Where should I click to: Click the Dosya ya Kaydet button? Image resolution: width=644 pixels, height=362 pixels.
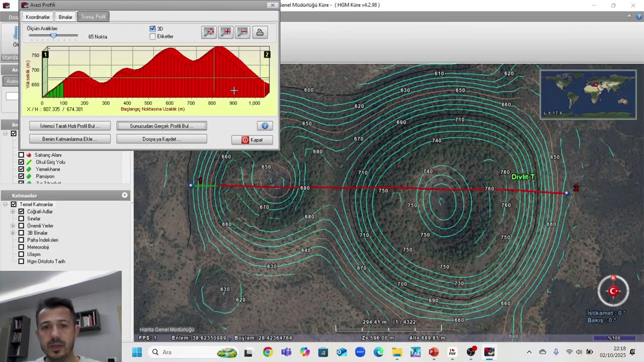click(162, 139)
